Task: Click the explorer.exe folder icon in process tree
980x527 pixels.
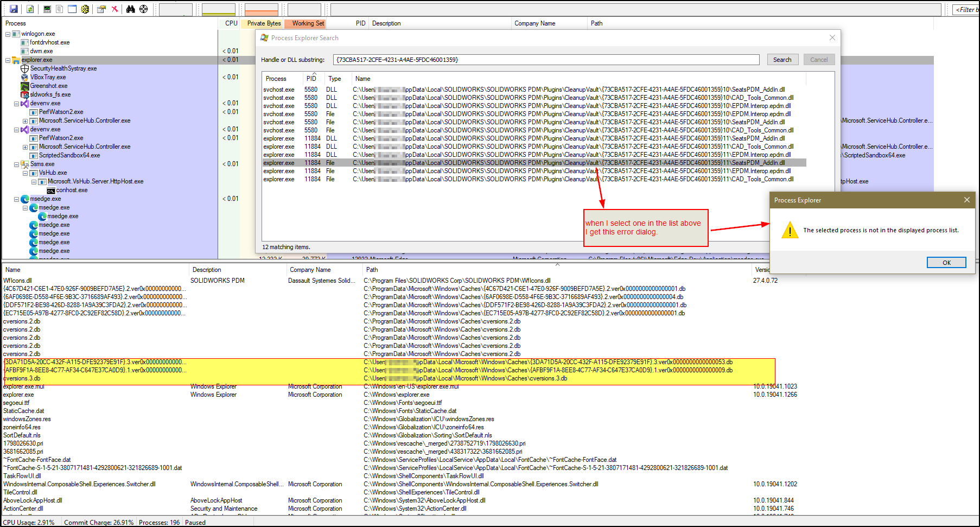Action: click(x=16, y=60)
